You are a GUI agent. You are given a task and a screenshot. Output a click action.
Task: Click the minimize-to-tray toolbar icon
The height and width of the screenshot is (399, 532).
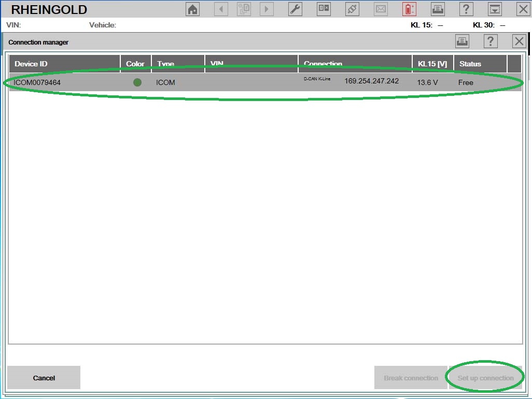click(495, 9)
